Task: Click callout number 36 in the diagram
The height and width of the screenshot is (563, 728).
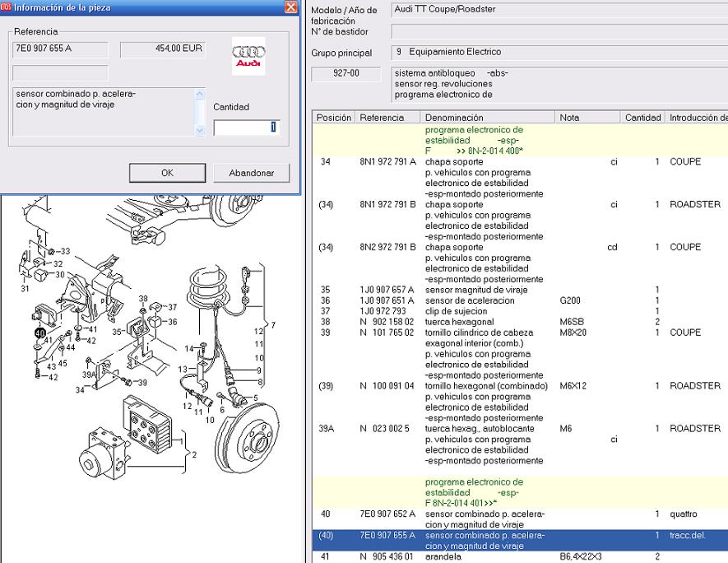Action: [172, 322]
